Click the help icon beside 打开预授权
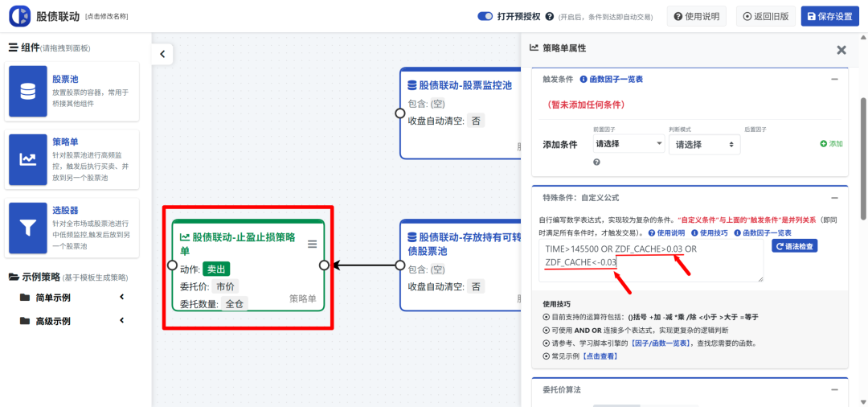Screen dimensions: 868x407 click(x=550, y=16)
